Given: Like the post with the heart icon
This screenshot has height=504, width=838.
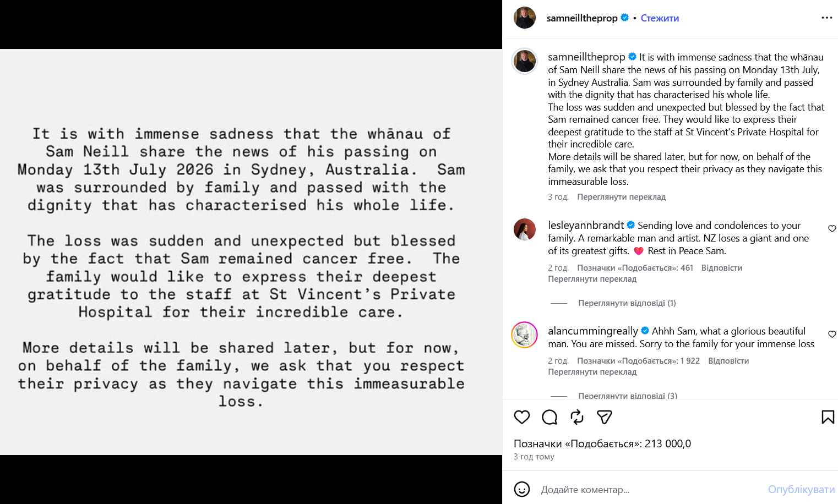Looking at the screenshot, I should [x=521, y=417].
